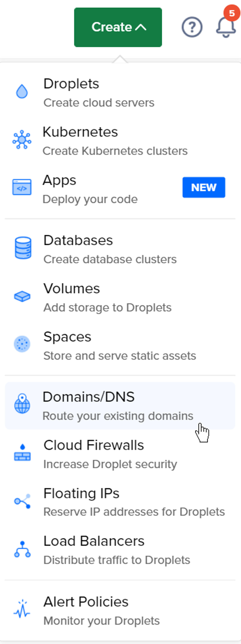Click 'Monitor your Droplets' subtitle
This screenshot has height=644, width=241.
[102, 621]
